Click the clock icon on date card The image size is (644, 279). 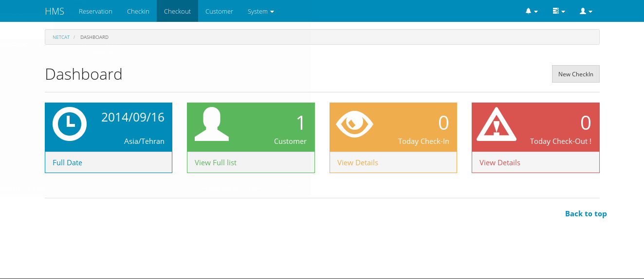[70, 123]
